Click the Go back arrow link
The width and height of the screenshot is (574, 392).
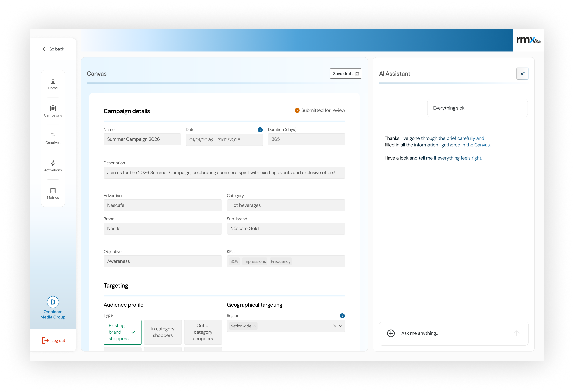pos(53,49)
